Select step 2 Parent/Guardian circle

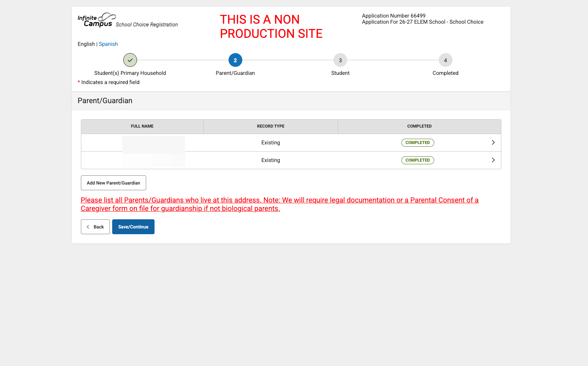pyautogui.click(x=235, y=60)
